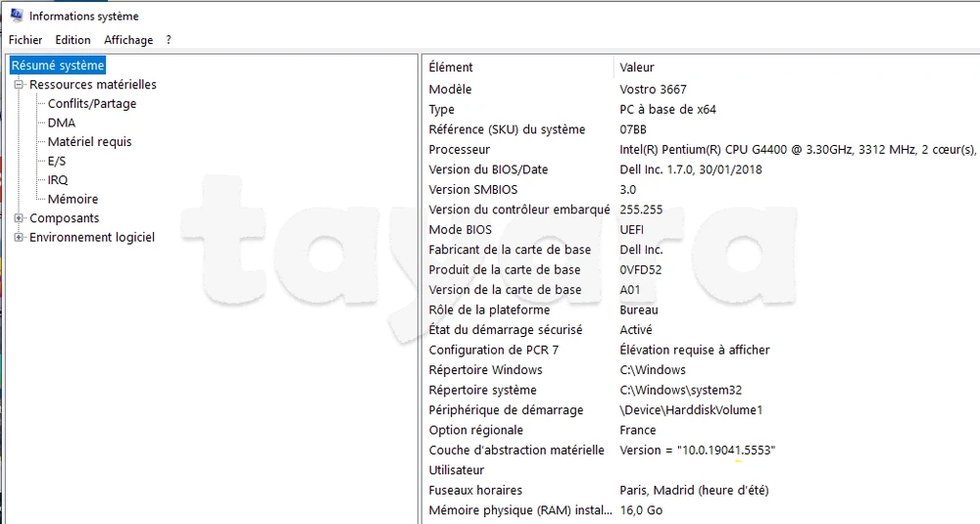The height and width of the screenshot is (524, 980).
Task: Expand the Composants node
Action: pos(19,218)
